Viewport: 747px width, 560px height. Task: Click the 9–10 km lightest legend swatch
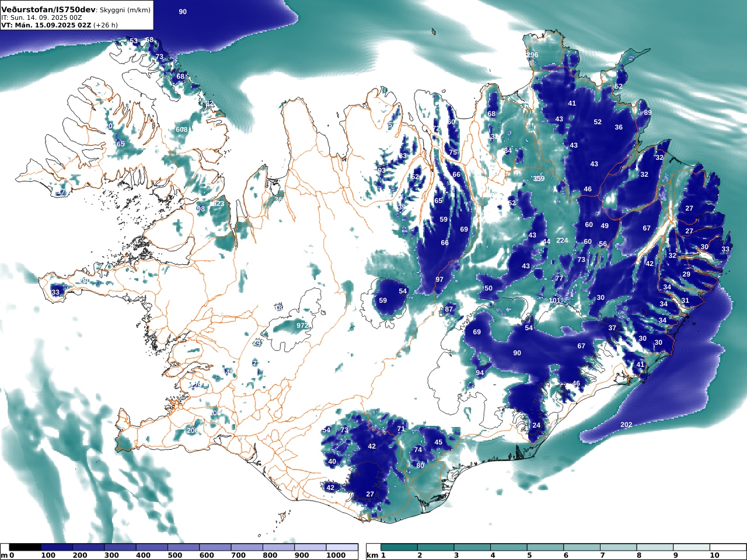(x=692, y=547)
